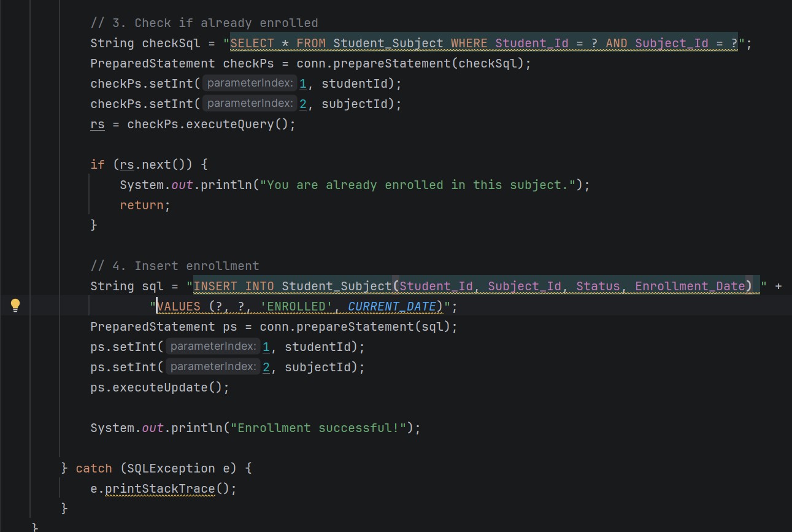Click parameterIndex hint before checkPs subjectId argument
792x532 pixels.
249,104
